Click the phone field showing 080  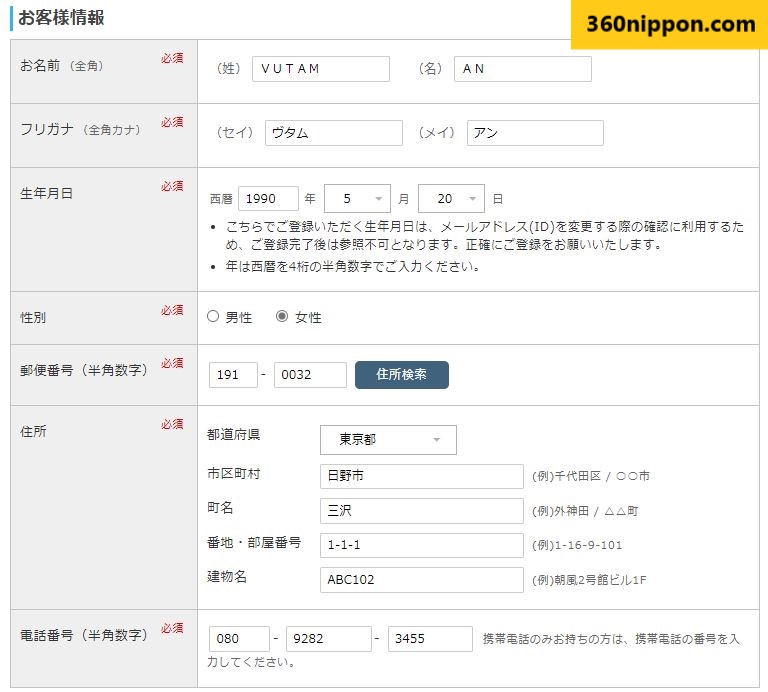click(x=239, y=640)
